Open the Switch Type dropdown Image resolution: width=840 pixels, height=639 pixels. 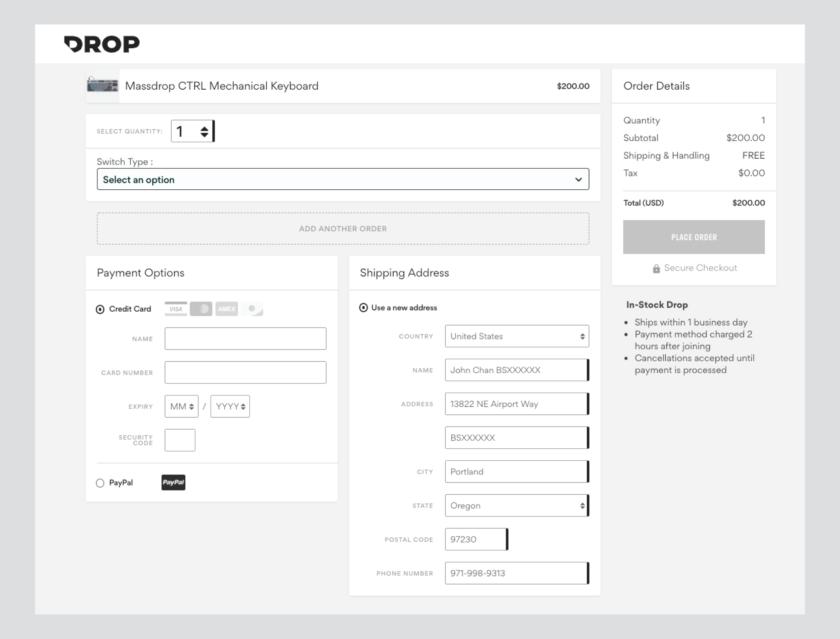point(343,179)
